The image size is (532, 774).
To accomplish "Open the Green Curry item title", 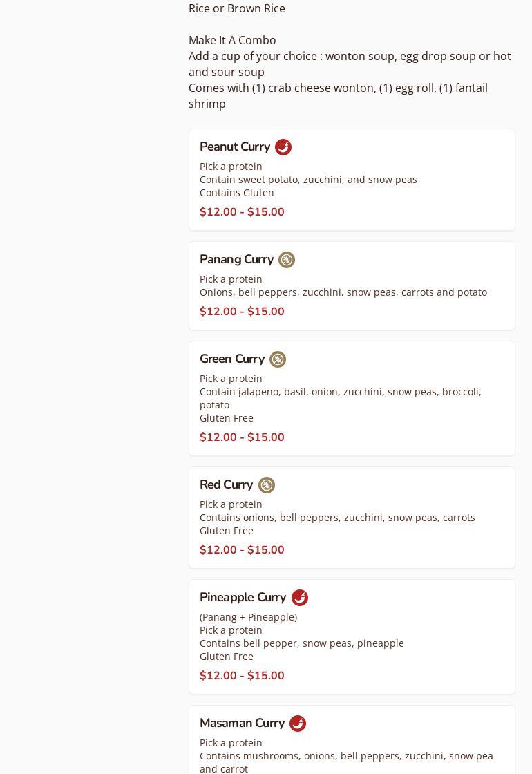I will (x=232, y=359).
